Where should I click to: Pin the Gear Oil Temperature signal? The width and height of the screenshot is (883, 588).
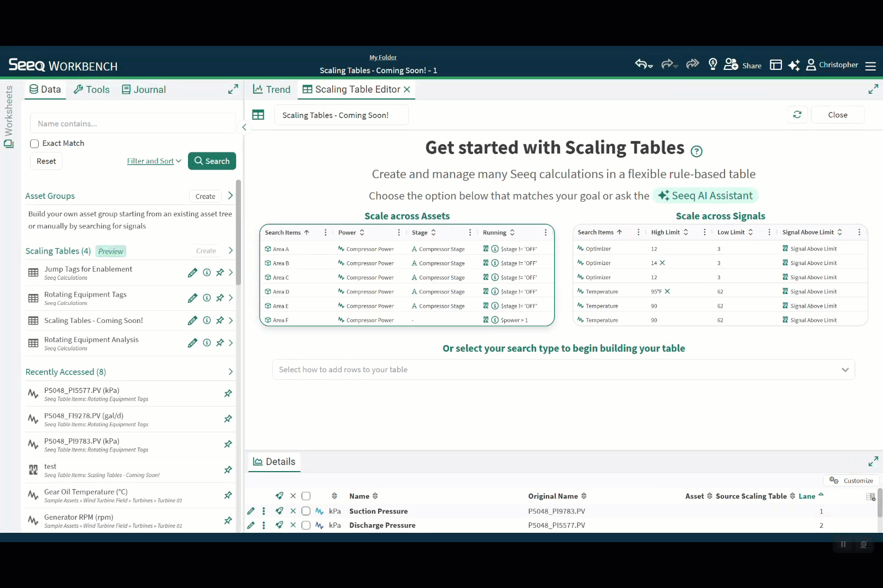point(228,495)
